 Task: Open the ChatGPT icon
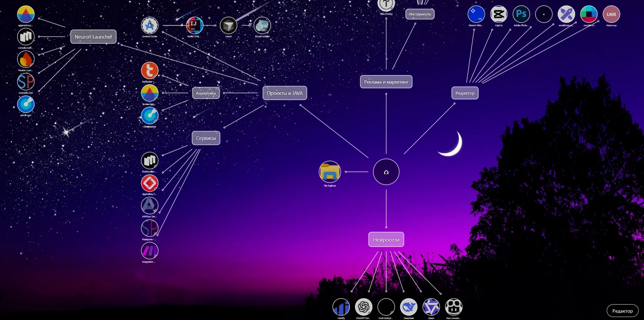364,307
